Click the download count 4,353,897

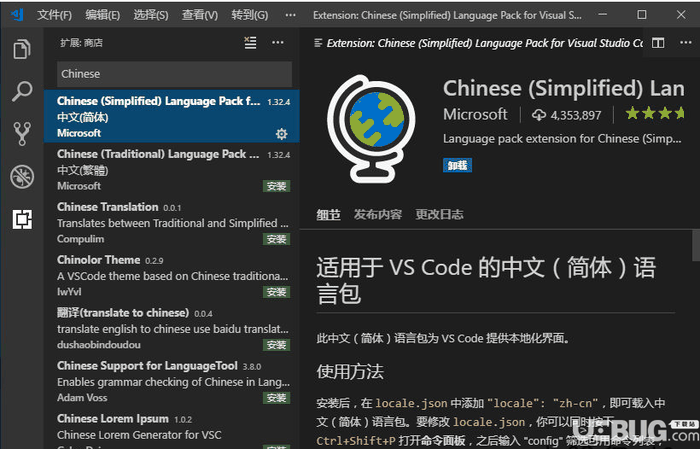[576, 115]
